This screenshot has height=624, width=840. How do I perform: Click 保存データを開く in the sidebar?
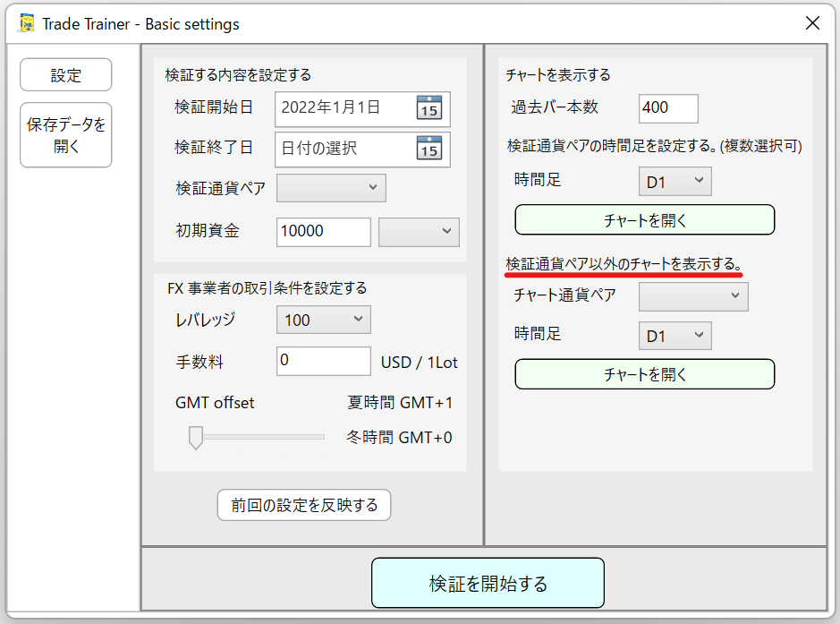tap(66, 135)
